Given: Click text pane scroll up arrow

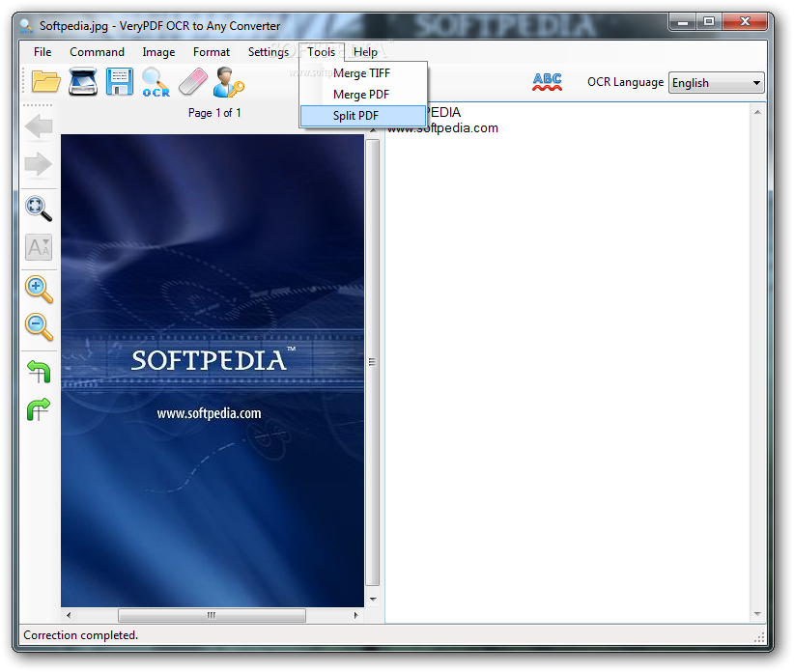Looking at the screenshot, I should (x=757, y=112).
